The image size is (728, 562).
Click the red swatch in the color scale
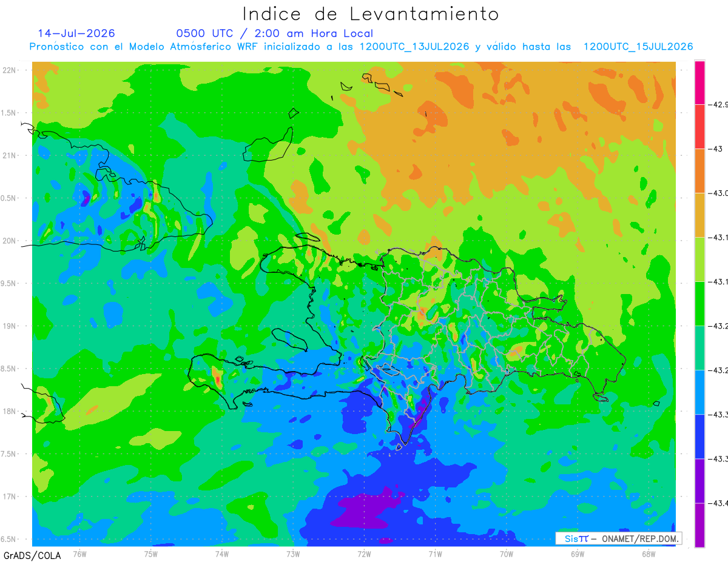699,127
